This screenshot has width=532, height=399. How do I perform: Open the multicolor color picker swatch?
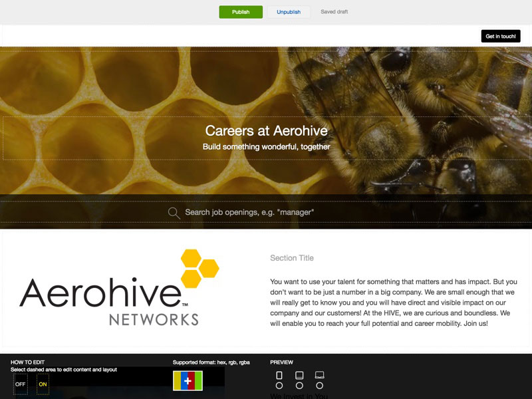188,381
